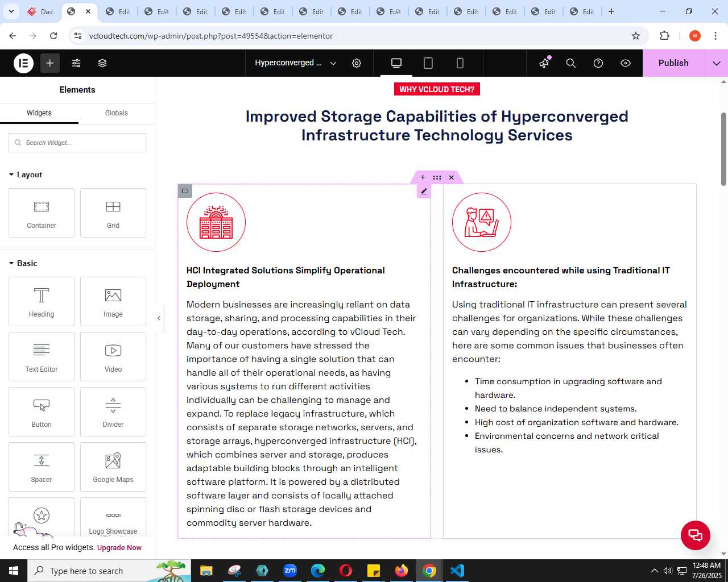The width and height of the screenshot is (728, 582).
Task: Collapse the Elements panel with arrow handle
Action: tap(159, 318)
